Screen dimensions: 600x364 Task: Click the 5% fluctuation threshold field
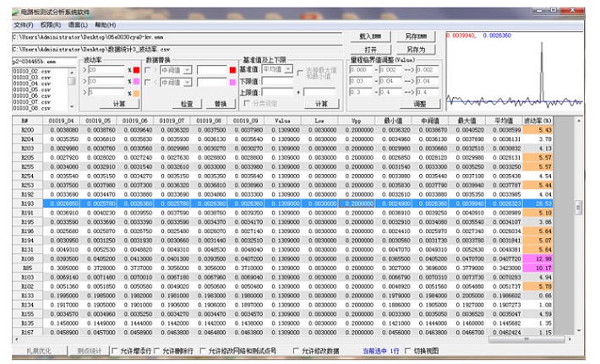106,92
